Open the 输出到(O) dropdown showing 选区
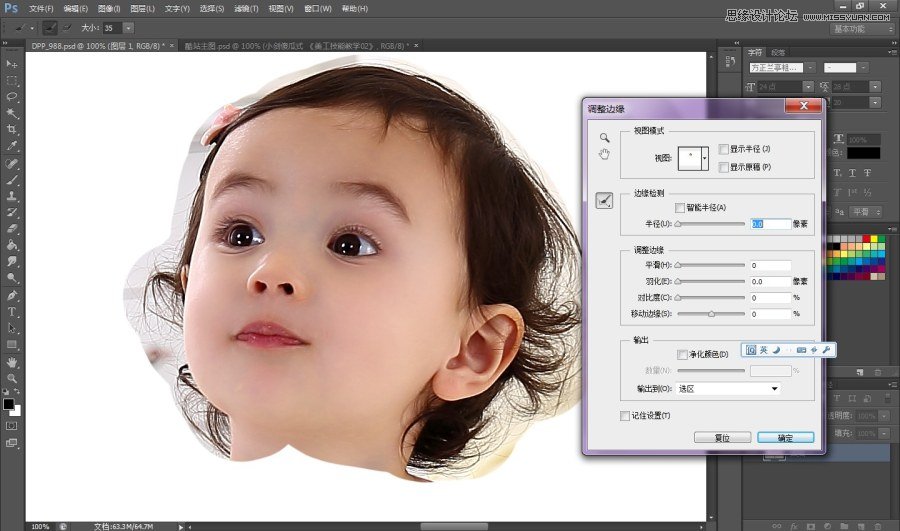The height and width of the screenshot is (531, 900). (728, 389)
